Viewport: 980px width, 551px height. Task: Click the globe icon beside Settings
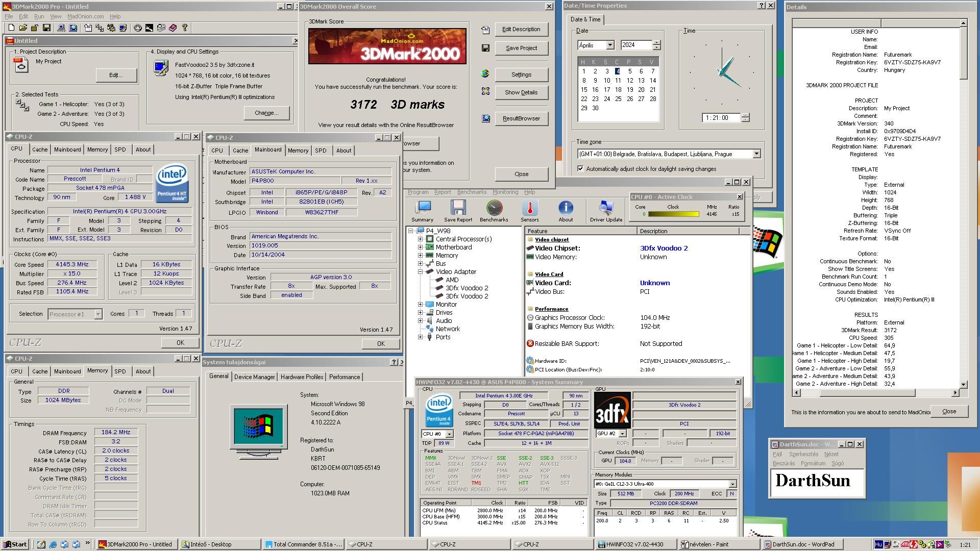point(485,74)
